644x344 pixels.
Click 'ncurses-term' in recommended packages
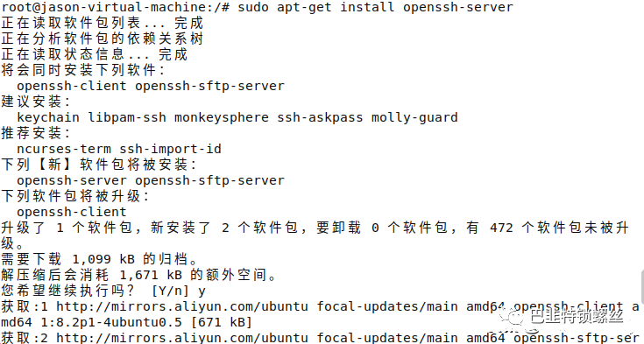[64, 149]
